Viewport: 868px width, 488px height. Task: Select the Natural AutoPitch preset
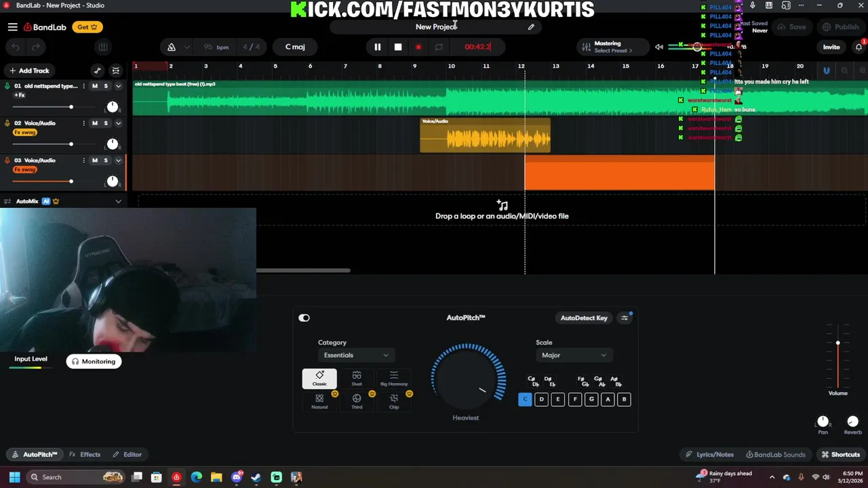[319, 402]
